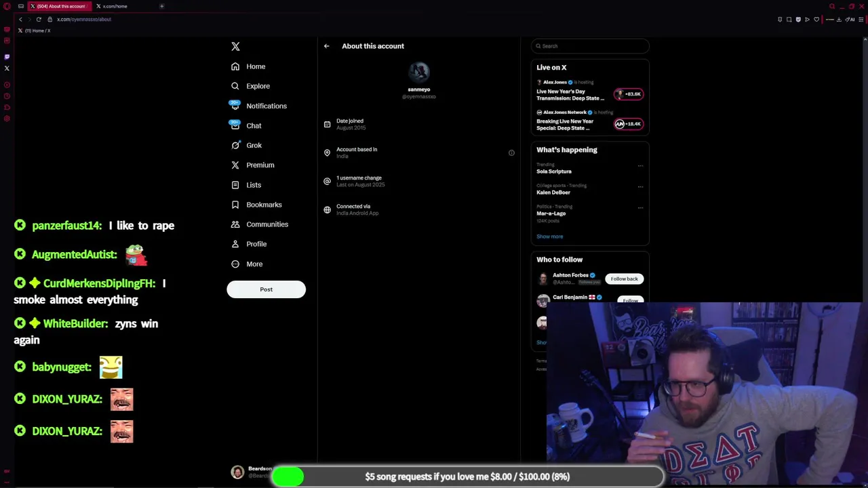Open the Sola Scriptura trending topic
Image resolution: width=868 pixels, height=488 pixels.
point(554,171)
